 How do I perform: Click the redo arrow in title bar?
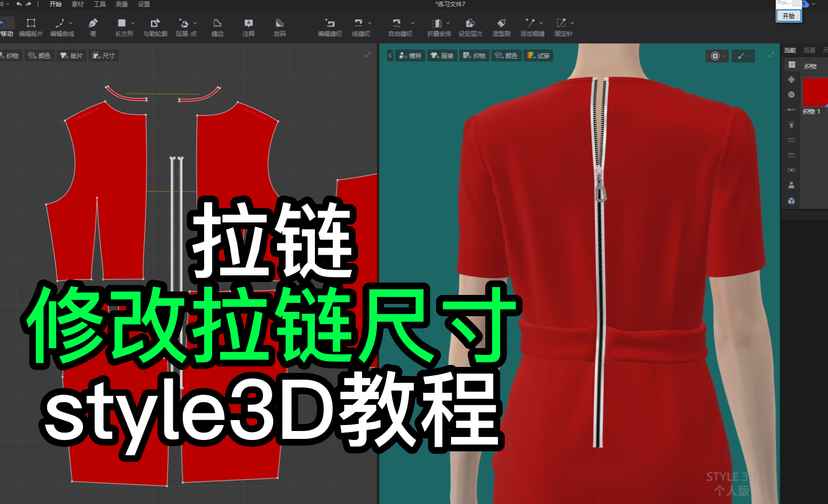28,4
